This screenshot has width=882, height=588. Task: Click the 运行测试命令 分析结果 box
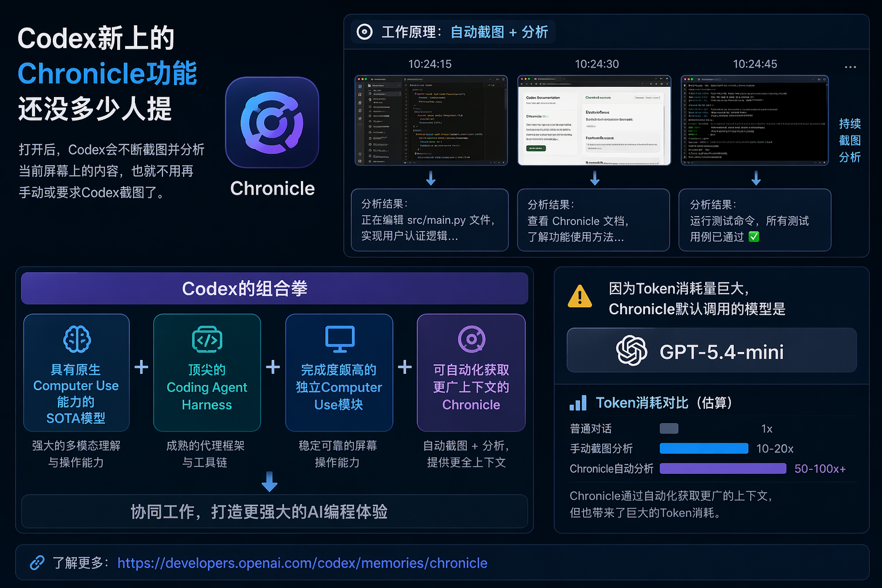755,220
